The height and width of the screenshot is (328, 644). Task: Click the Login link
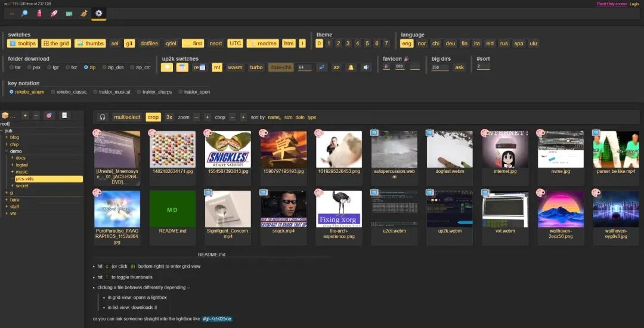coord(634,4)
